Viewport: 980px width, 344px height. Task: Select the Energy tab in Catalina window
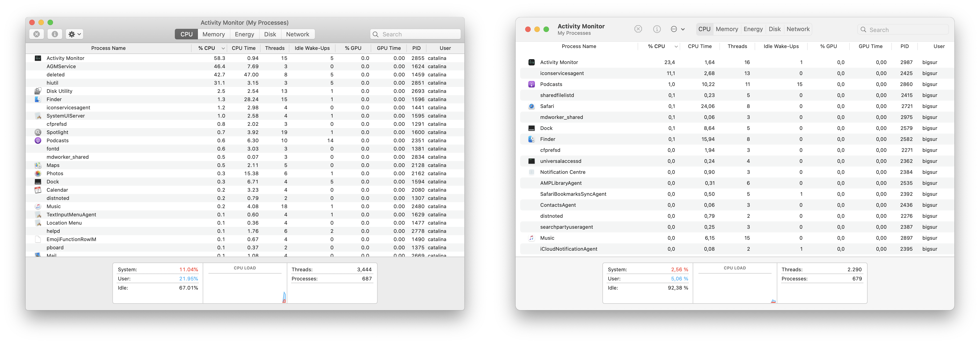tap(244, 34)
